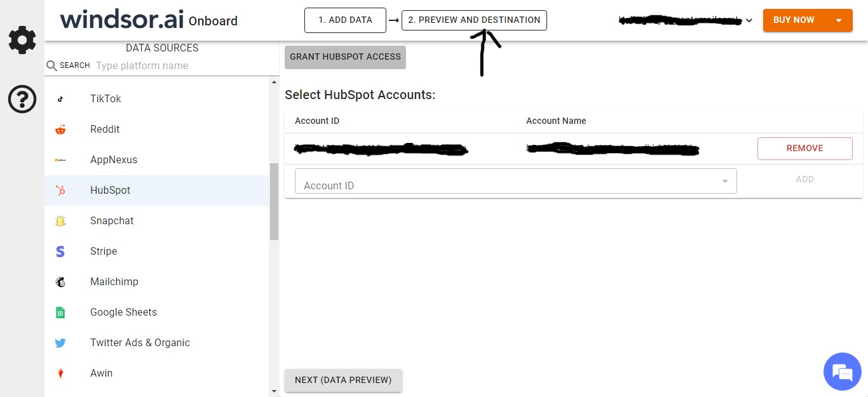Click the Awin flame icon
Screen dimensions: 868x397
tap(60, 373)
